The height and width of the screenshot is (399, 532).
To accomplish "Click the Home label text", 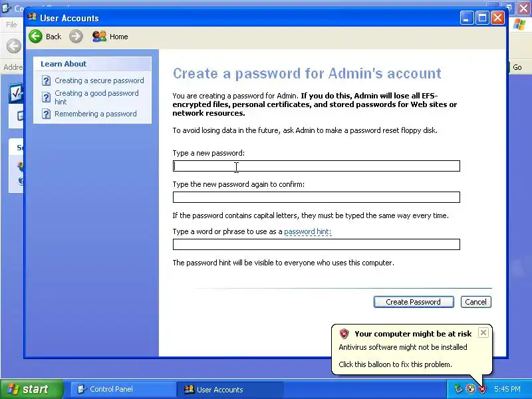I will tap(119, 37).
